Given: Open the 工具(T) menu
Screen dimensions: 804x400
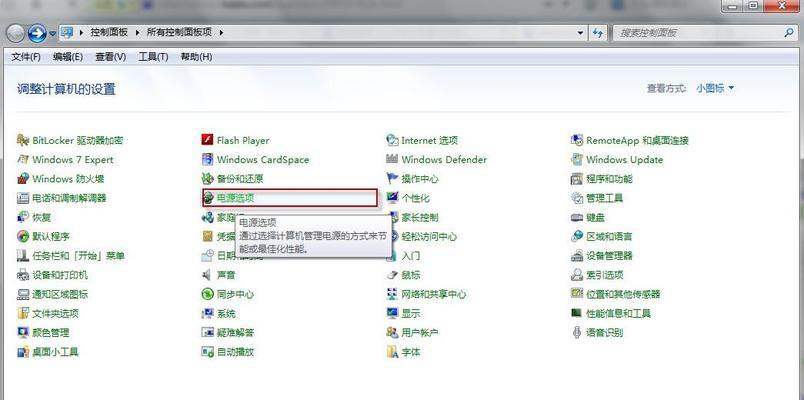Looking at the screenshot, I should pos(153,57).
